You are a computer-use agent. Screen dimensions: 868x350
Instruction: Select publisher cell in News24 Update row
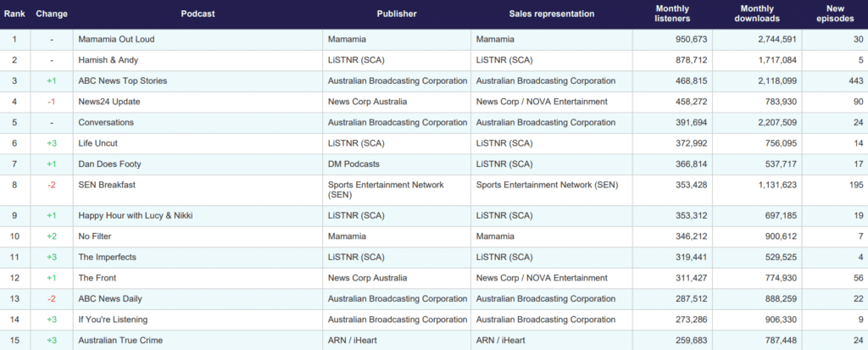(x=368, y=102)
